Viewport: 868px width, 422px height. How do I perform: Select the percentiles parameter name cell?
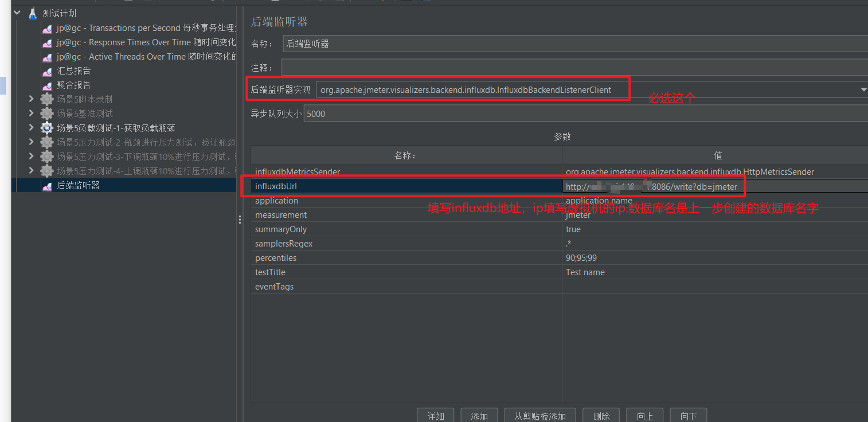[406, 258]
